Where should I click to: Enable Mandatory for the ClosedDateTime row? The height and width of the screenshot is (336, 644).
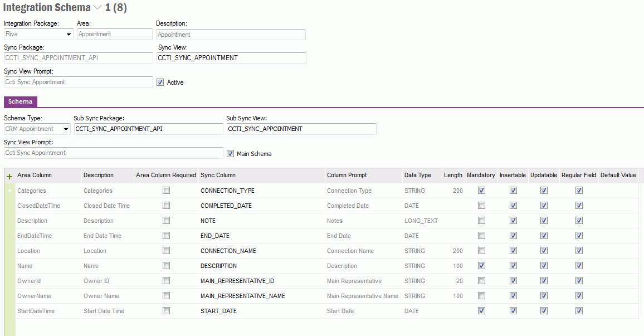(481, 205)
